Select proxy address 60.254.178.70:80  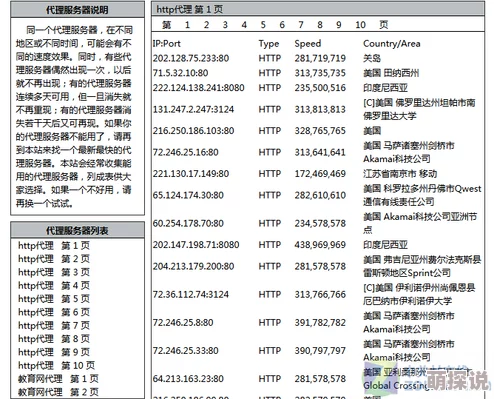[x=188, y=224]
